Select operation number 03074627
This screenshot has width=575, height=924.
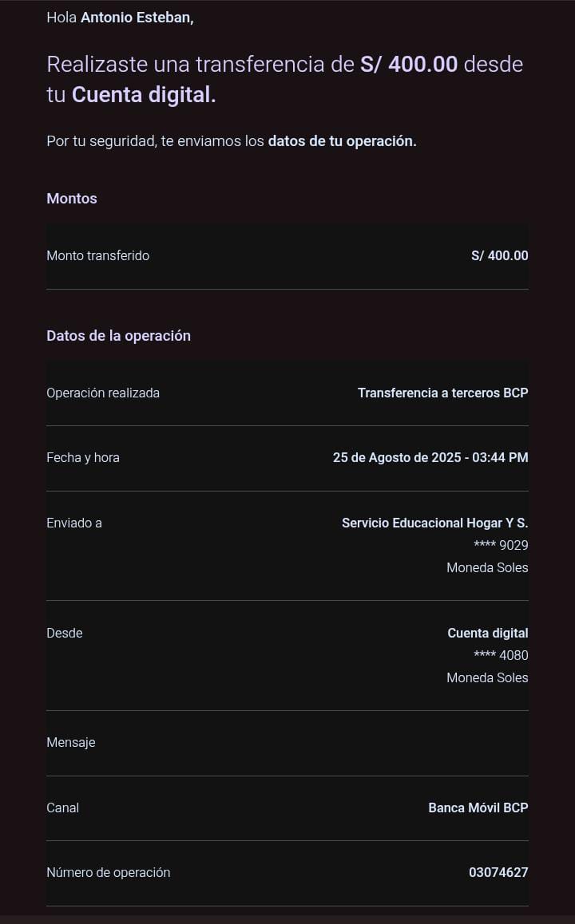tap(498, 873)
